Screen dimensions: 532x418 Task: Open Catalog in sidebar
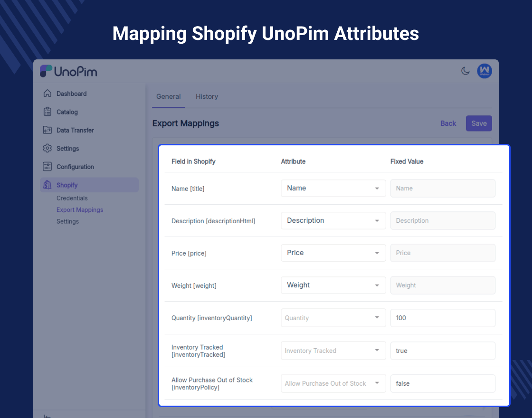pyautogui.click(x=67, y=112)
